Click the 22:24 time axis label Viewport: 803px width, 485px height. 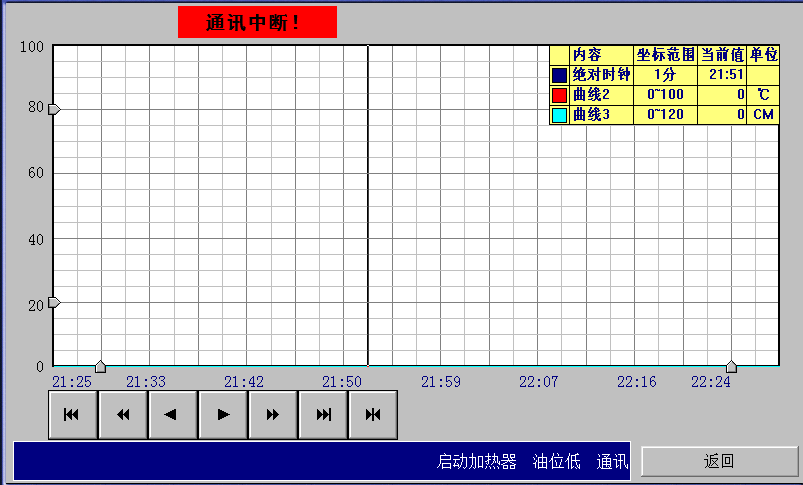point(711,382)
